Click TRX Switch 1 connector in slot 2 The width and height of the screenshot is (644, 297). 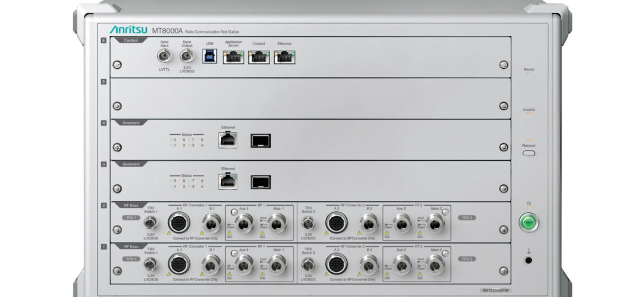(151, 223)
